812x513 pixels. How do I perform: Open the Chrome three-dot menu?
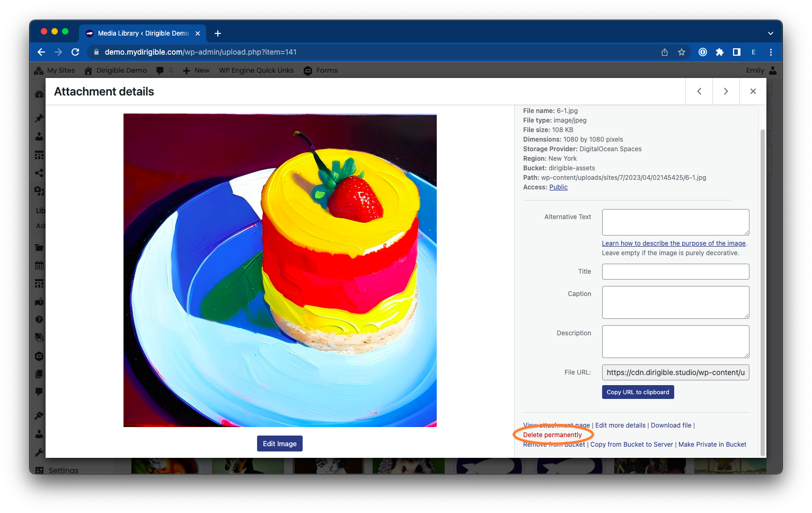pos(771,52)
